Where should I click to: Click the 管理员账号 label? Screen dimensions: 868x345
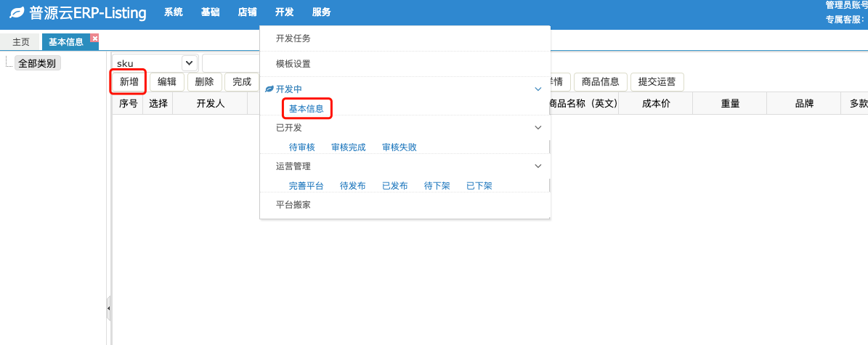coord(846,5)
